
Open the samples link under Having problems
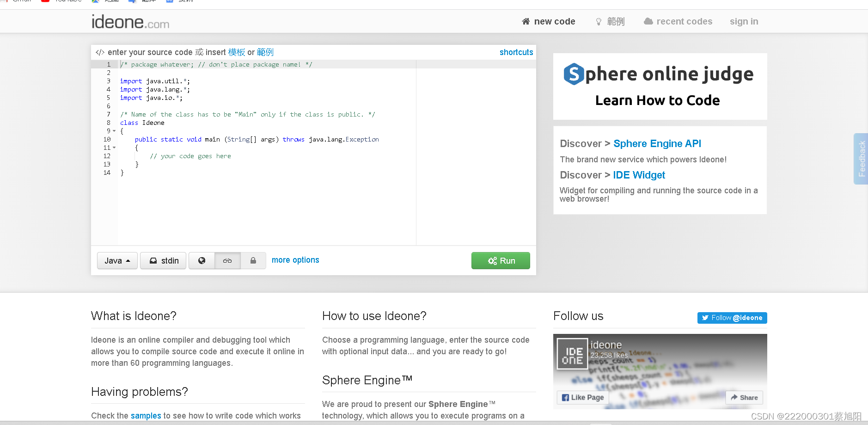146,415
